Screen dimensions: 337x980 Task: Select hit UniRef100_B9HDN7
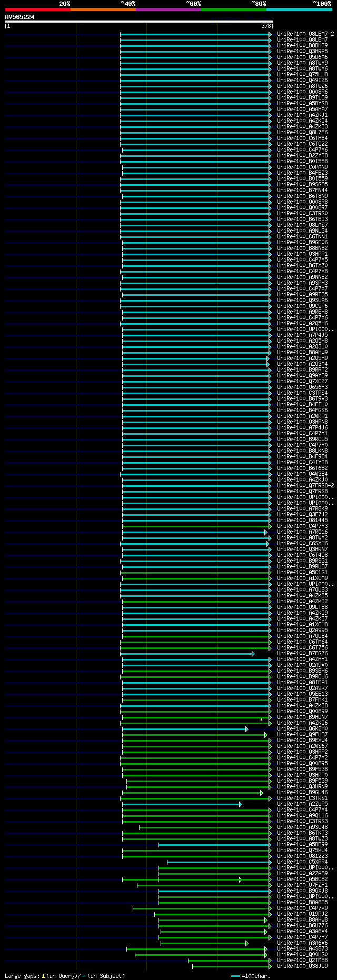(302, 717)
